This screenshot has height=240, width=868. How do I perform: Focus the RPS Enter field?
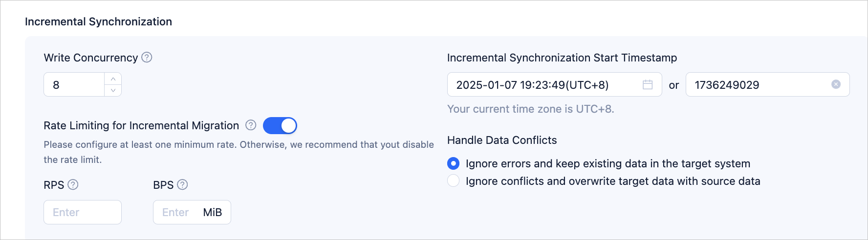[x=82, y=212]
